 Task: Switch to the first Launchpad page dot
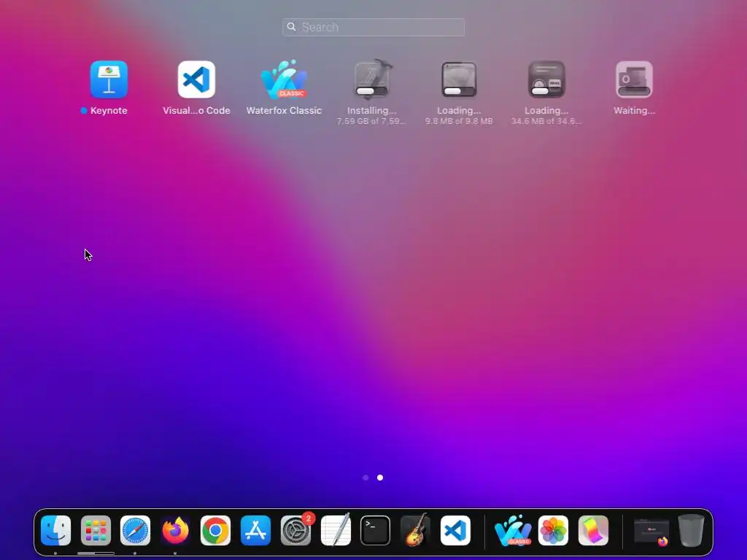(365, 477)
